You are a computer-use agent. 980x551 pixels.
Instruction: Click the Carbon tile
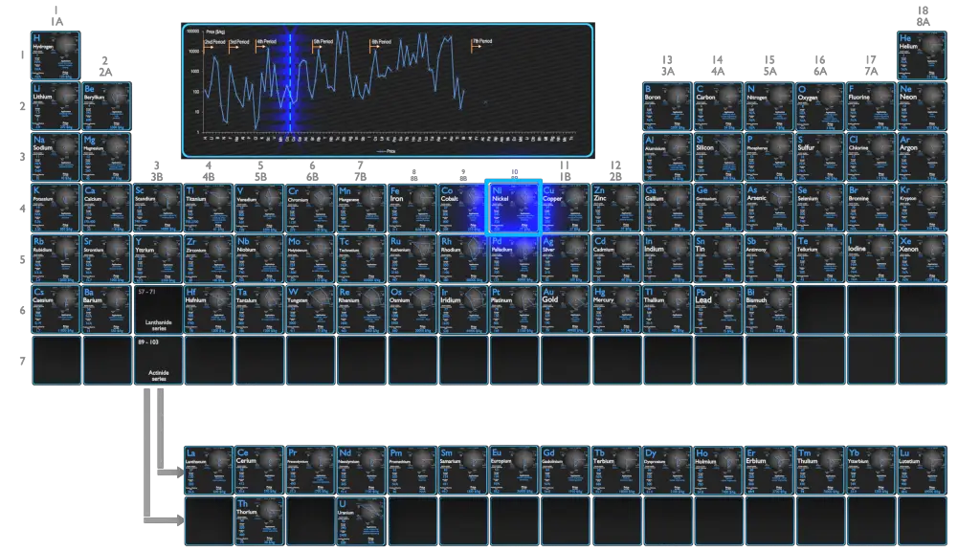718,106
